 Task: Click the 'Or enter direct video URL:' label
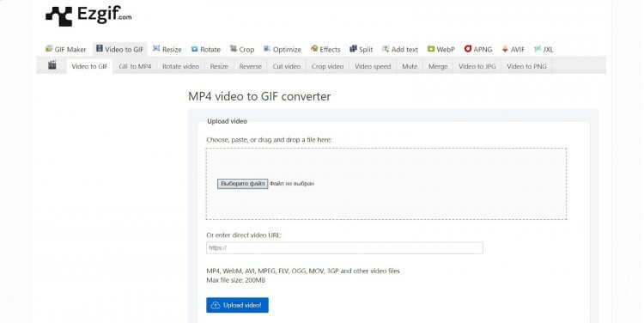pyautogui.click(x=244, y=235)
